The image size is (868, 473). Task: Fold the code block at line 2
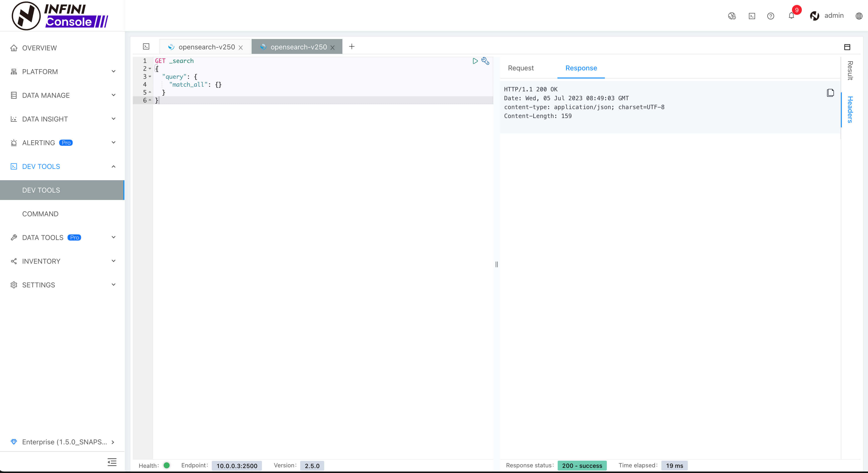pyautogui.click(x=150, y=69)
